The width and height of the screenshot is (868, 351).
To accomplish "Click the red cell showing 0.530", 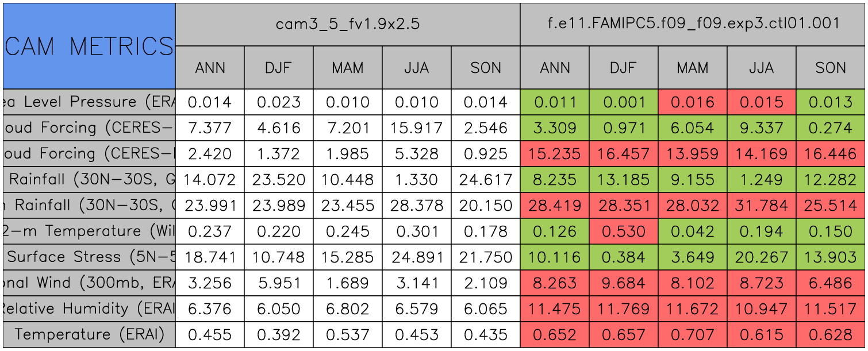I will tap(623, 231).
